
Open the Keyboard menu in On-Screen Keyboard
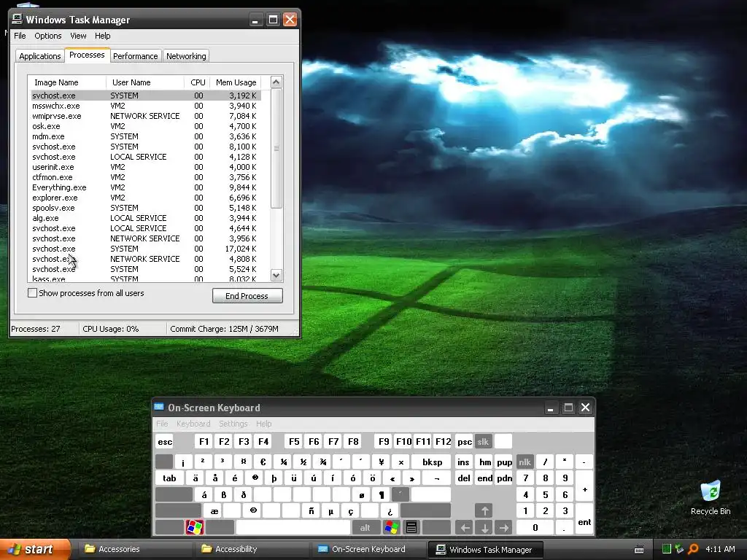[x=193, y=424]
